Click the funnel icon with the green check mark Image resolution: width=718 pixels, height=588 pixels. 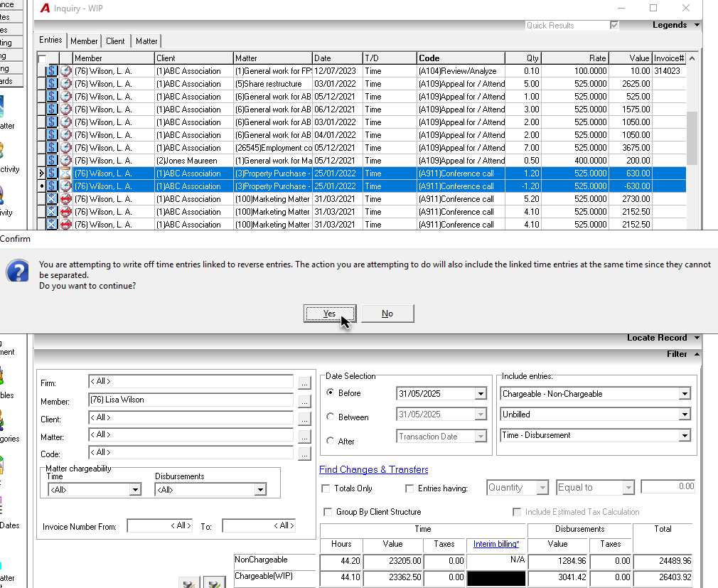(214, 582)
